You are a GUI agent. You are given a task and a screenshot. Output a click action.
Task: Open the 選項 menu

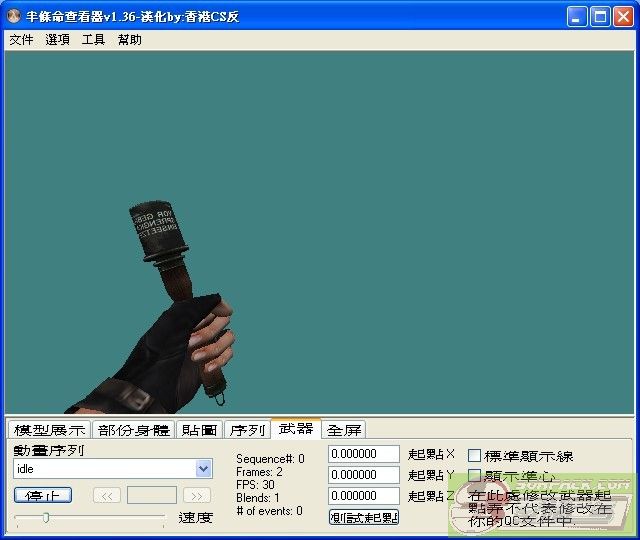[x=58, y=40]
